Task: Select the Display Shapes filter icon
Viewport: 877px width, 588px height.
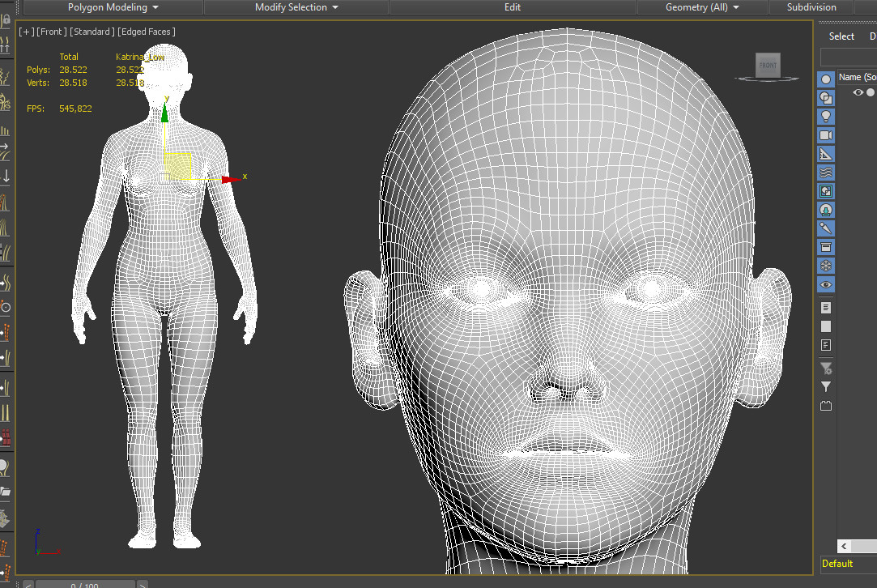Action: pos(825,97)
